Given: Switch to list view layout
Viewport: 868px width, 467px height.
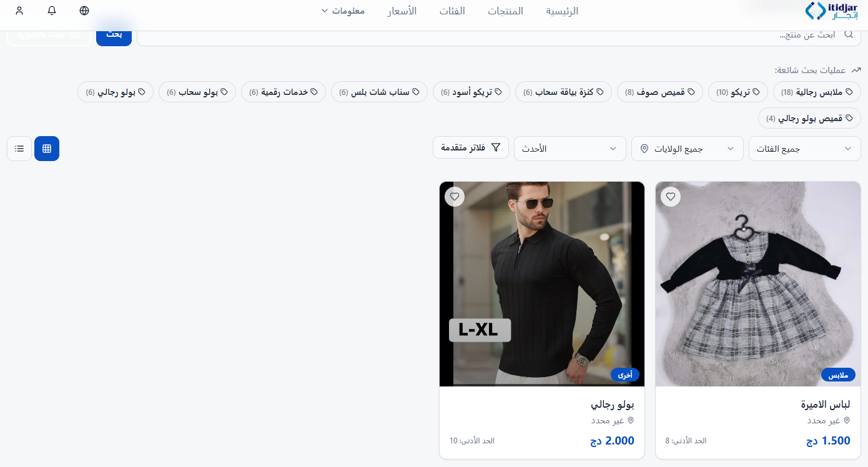Looking at the screenshot, I should click(x=19, y=149).
